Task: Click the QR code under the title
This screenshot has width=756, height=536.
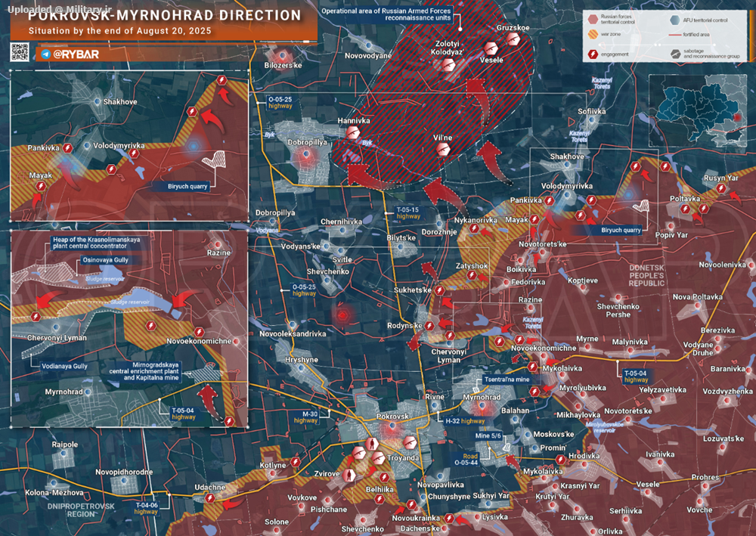Action: (x=20, y=52)
